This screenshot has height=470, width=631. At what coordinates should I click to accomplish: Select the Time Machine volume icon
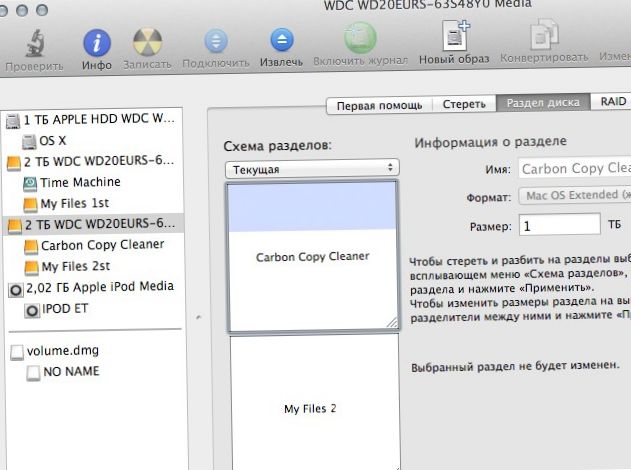coord(30,184)
